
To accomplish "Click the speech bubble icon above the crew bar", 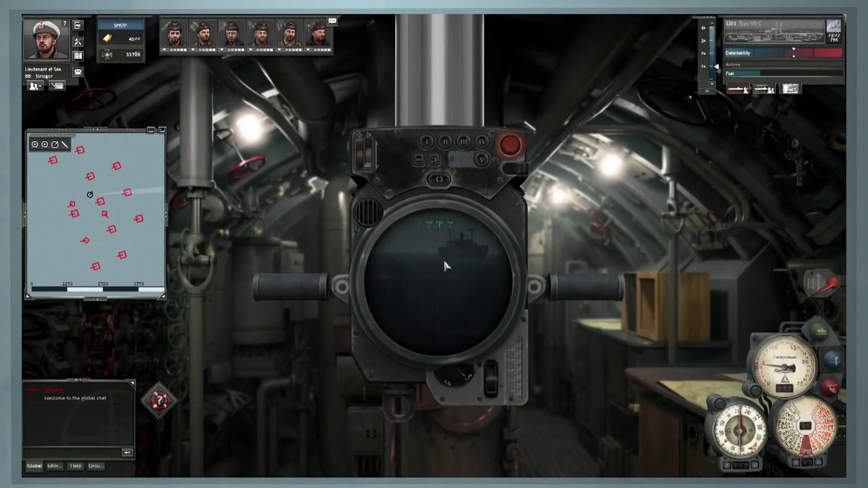I will (x=332, y=22).
